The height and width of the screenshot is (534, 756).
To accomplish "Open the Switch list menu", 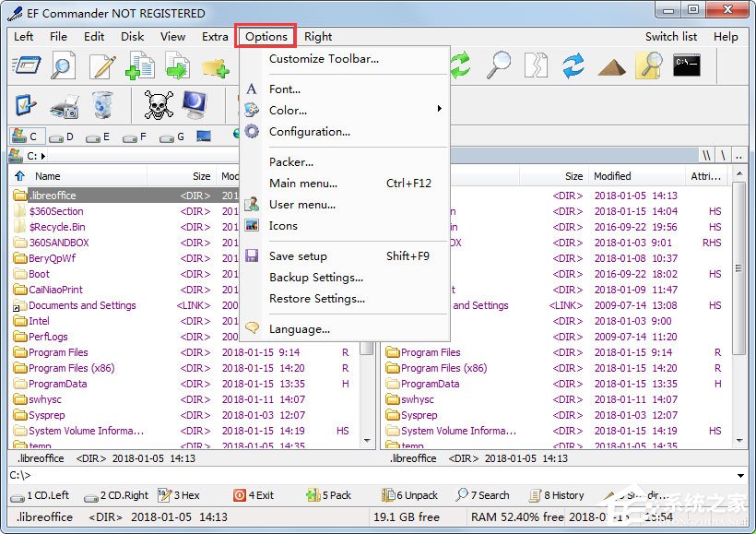I will click(670, 37).
